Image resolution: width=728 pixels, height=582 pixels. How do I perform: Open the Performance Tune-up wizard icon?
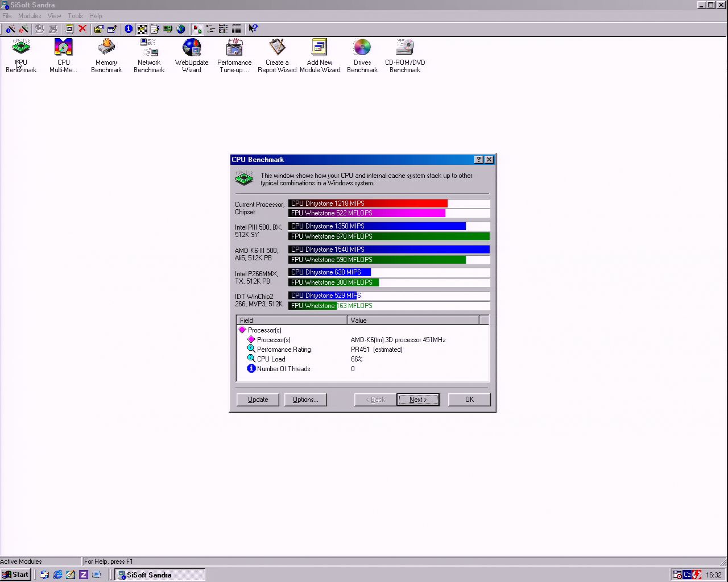click(x=234, y=56)
